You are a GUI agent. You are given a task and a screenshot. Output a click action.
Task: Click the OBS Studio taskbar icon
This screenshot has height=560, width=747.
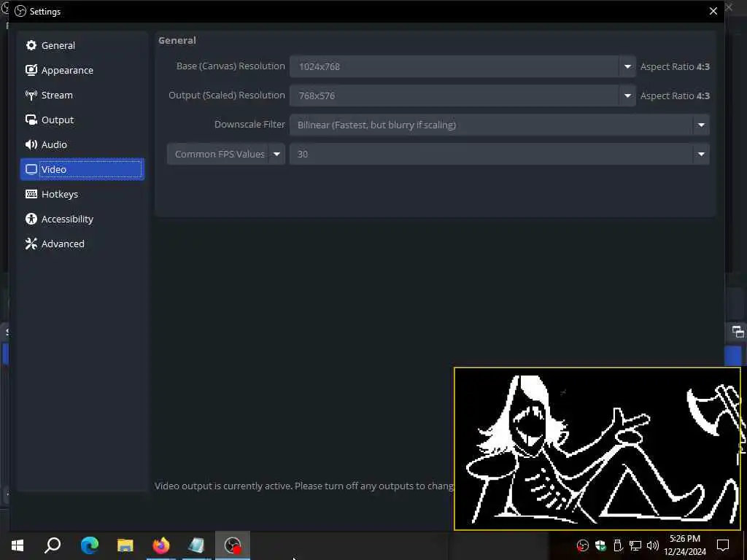[233, 545]
